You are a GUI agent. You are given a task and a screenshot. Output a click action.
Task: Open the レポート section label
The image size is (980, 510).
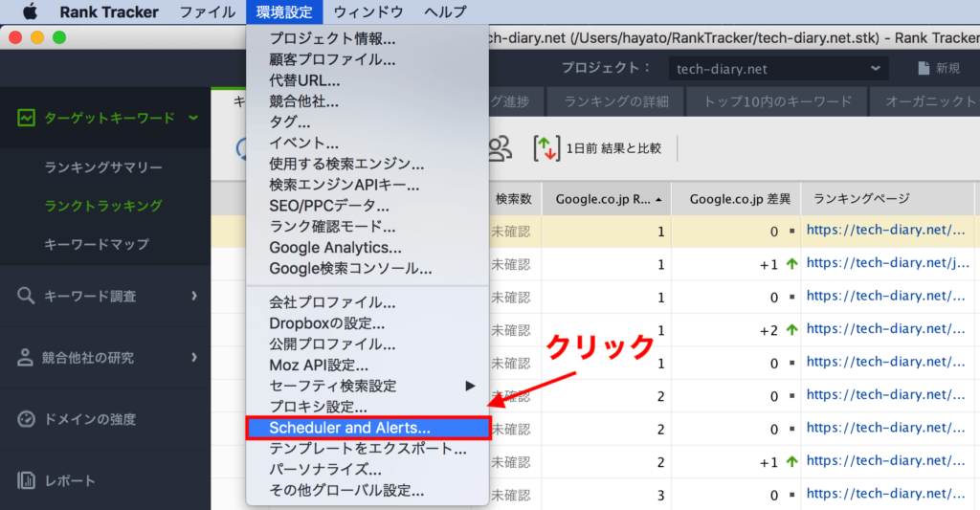(x=69, y=480)
